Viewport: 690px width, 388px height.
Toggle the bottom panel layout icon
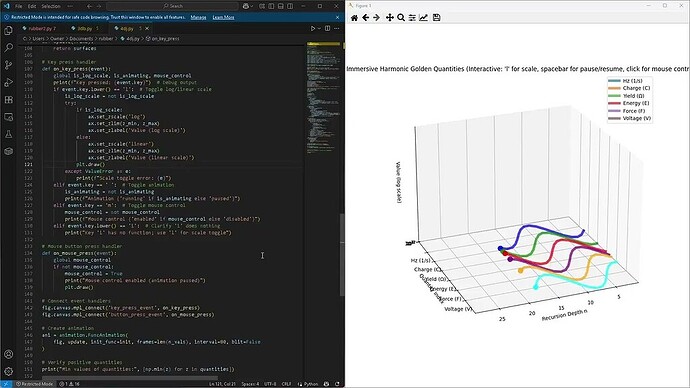pyautogui.click(x=281, y=6)
